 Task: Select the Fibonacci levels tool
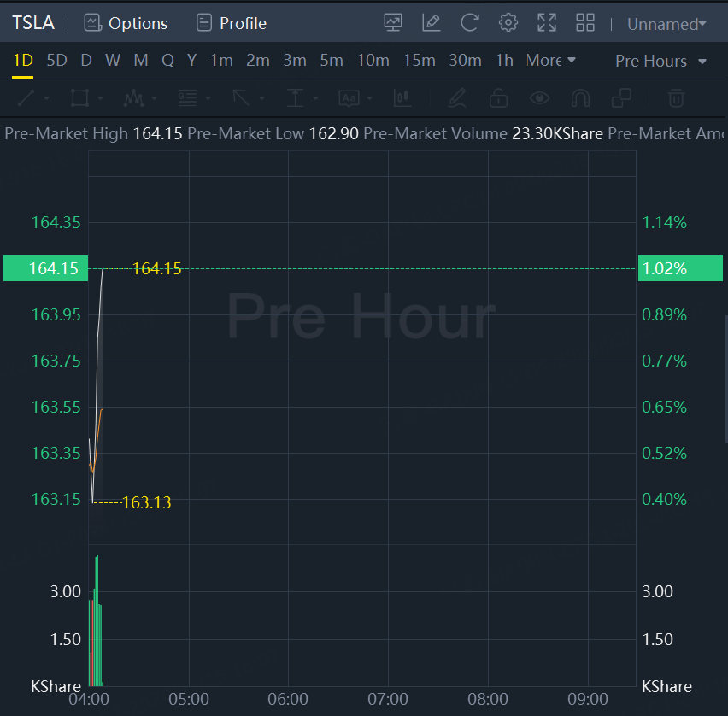(188, 98)
